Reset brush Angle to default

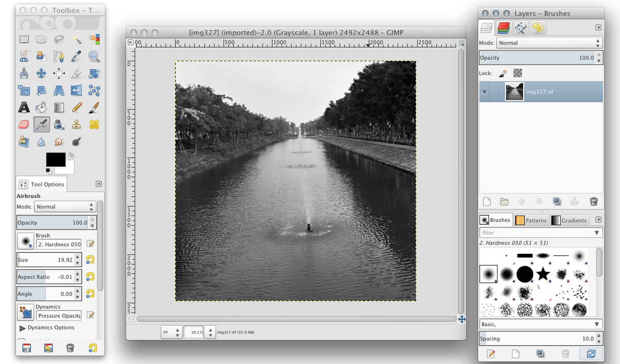[x=90, y=294]
